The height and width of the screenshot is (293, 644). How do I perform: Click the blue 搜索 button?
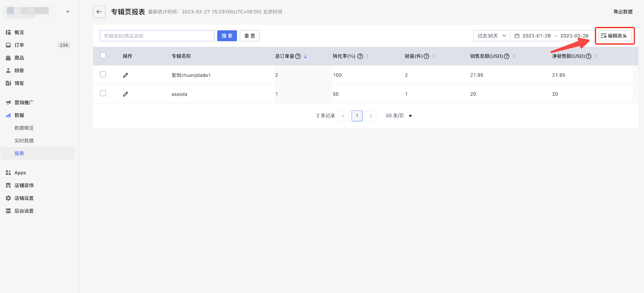[x=227, y=36]
